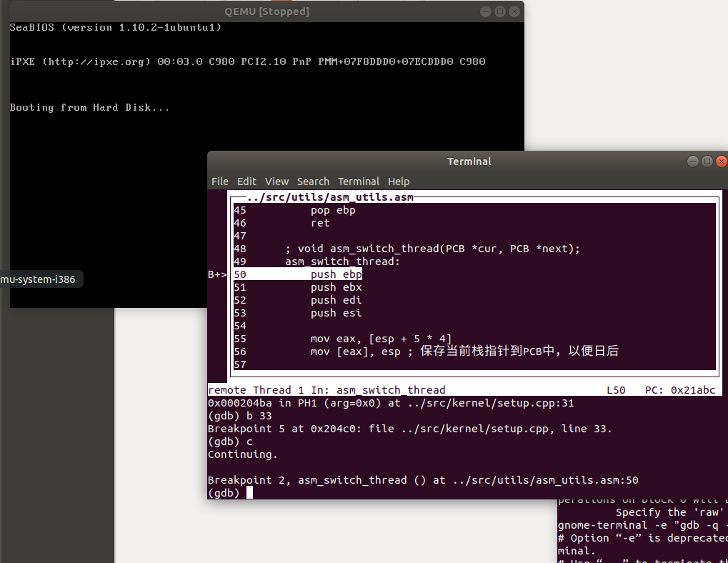Click the PC: 0x21abc status text
The height and width of the screenshot is (563, 728).
pos(680,389)
